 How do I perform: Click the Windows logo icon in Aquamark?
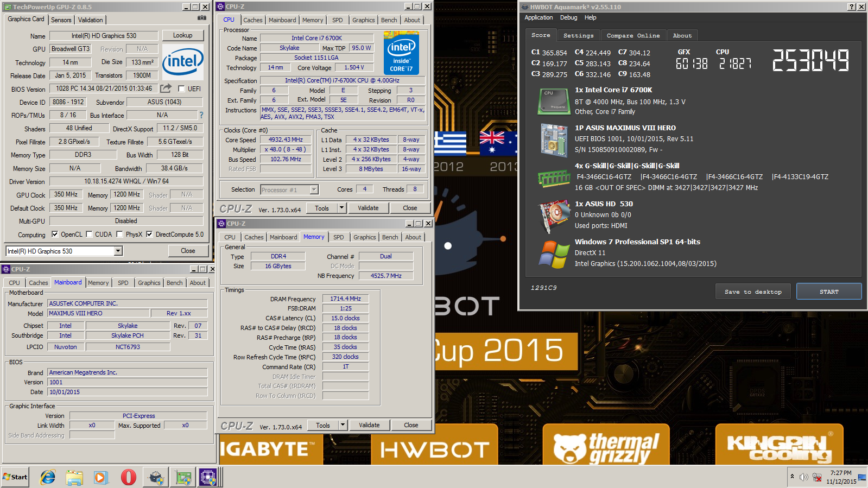coord(554,254)
